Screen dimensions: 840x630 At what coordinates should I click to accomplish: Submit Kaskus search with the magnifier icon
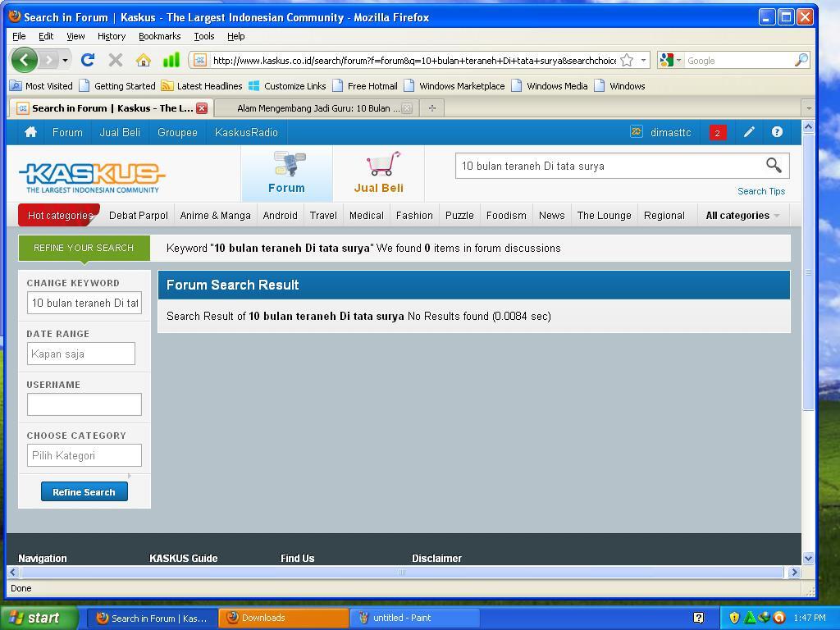pos(774,165)
